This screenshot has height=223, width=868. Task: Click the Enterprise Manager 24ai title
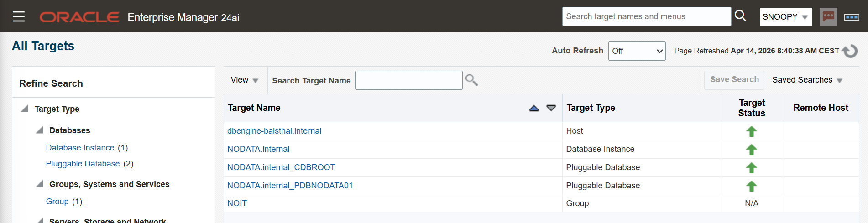click(183, 17)
